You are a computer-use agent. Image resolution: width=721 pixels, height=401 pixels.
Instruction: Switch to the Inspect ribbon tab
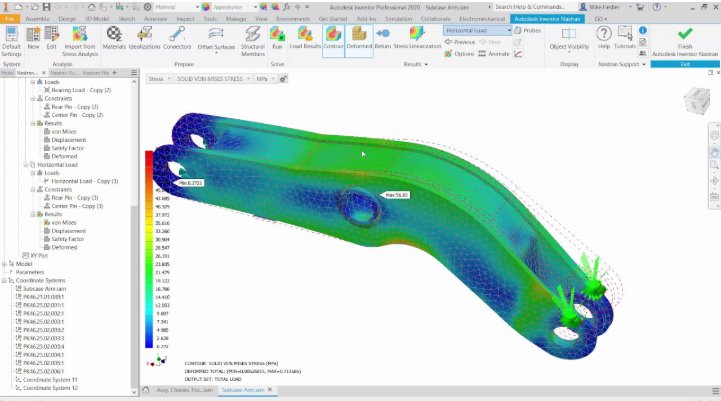[185, 19]
